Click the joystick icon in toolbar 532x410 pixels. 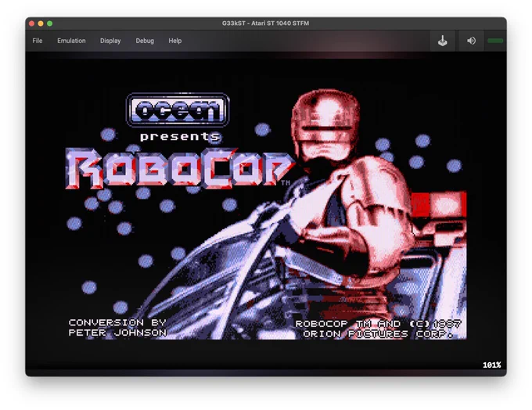pos(443,41)
